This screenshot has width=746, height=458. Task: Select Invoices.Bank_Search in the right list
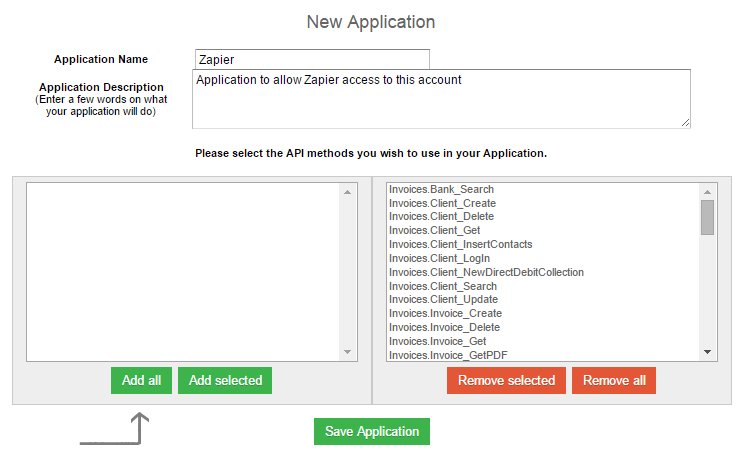441,189
